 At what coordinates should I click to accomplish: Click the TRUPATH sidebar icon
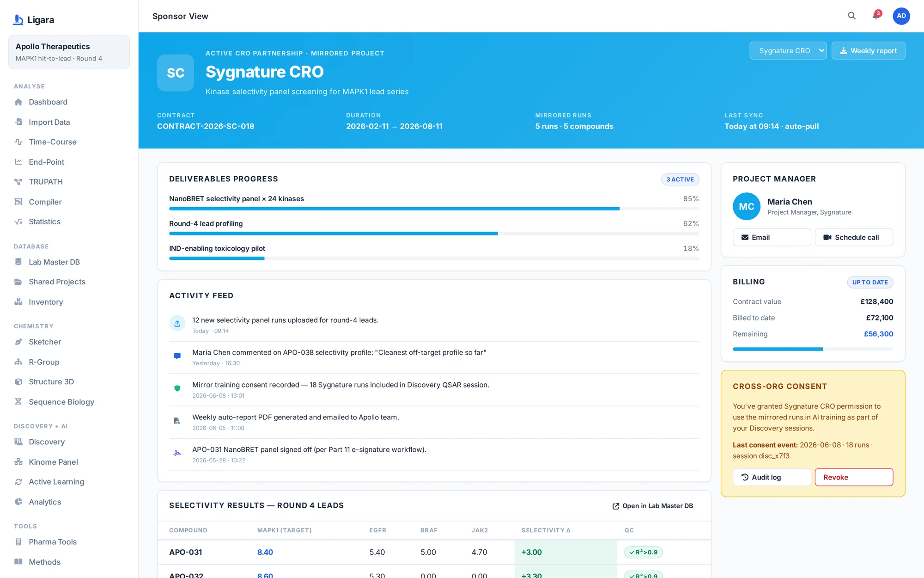pos(18,182)
